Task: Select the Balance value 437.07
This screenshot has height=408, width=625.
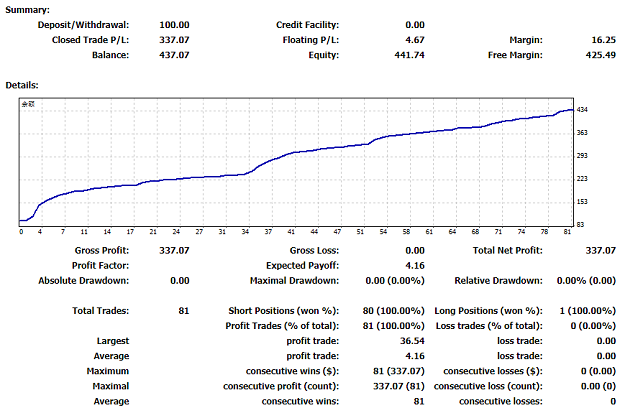Action: click(x=175, y=55)
